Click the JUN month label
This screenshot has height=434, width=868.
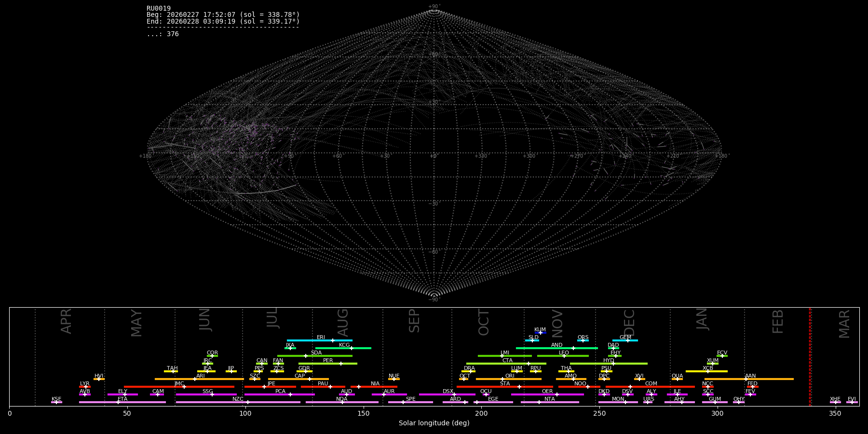[x=205, y=320]
